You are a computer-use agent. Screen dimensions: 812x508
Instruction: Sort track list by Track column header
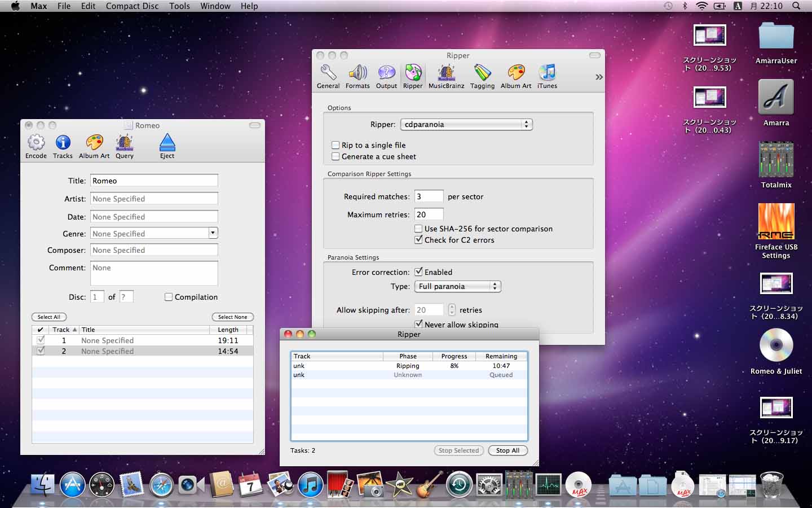[63, 330]
